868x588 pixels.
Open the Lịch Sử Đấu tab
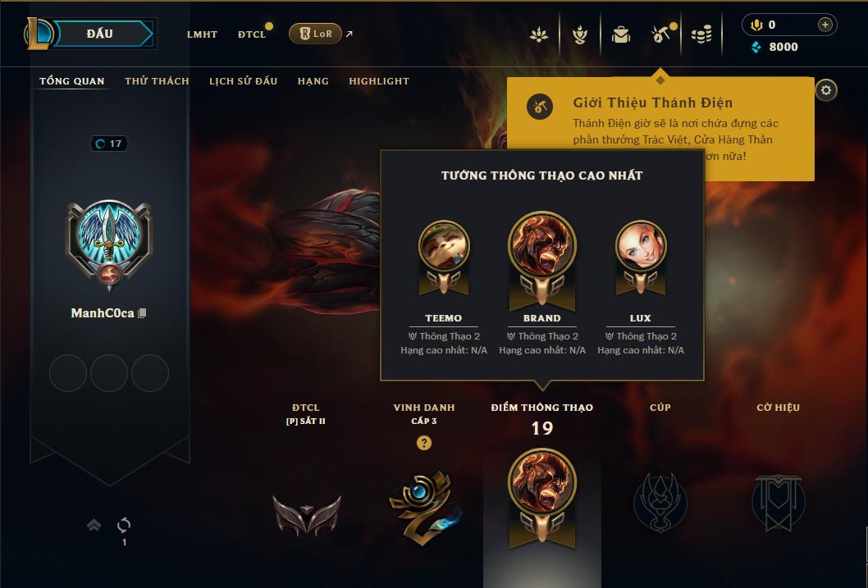(243, 81)
